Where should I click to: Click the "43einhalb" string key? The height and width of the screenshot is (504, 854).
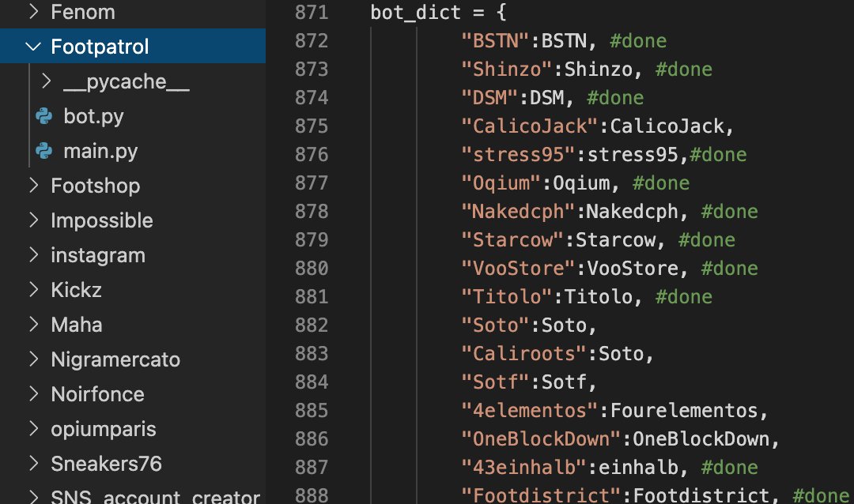coord(524,467)
